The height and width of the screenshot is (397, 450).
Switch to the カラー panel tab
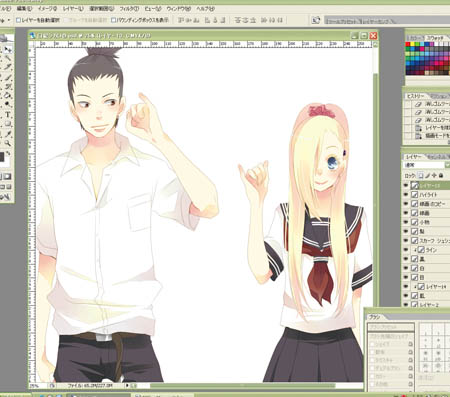(x=415, y=38)
